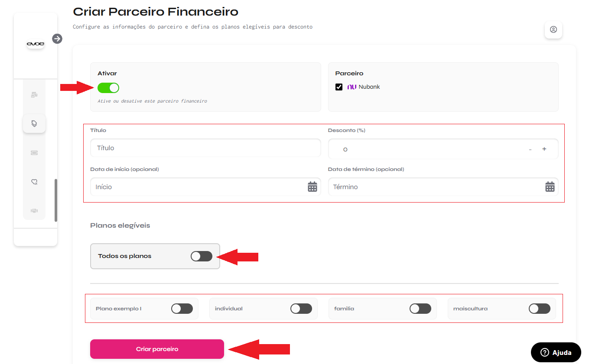Enable the individual plan toggle
This screenshot has width=589, height=364.
click(x=301, y=309)
